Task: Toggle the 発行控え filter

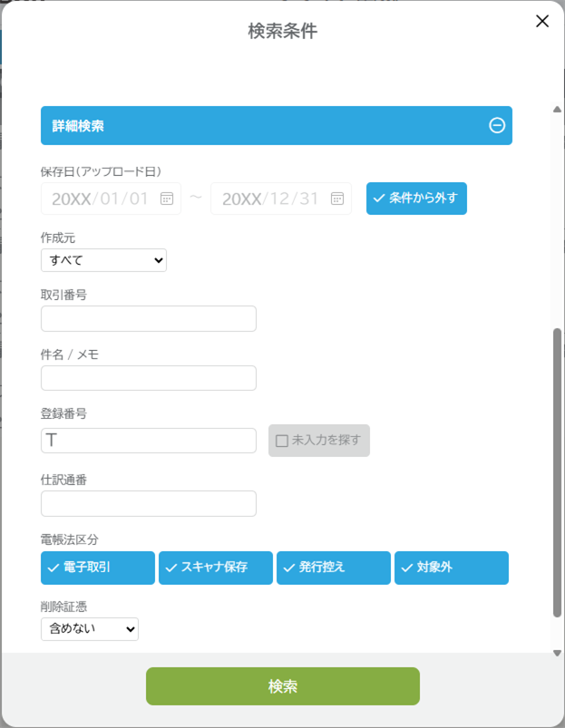Action: pyautogui.click(x=334, y=568)
